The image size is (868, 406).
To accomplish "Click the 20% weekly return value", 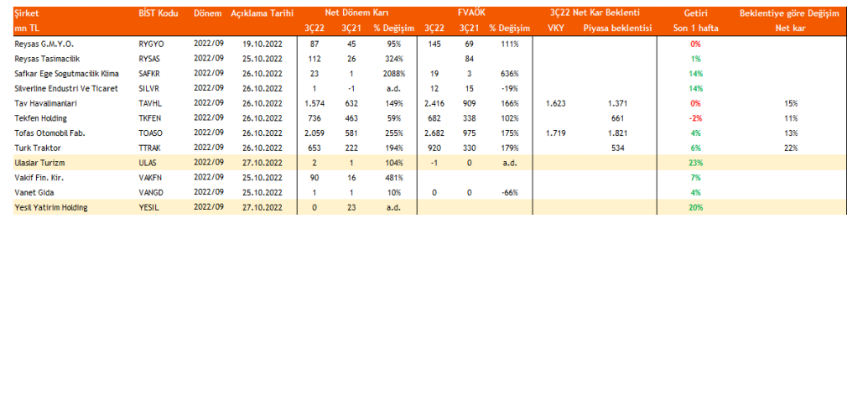I will click(x=696, y=208).
